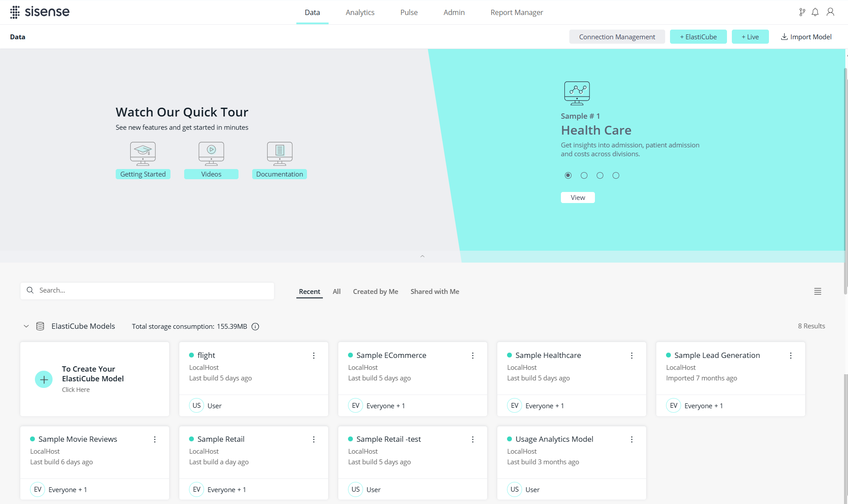Select the fourth carousel sample dot
This screenshot has width=848, height=504.
pyautogui.click(x=616, y=176)
